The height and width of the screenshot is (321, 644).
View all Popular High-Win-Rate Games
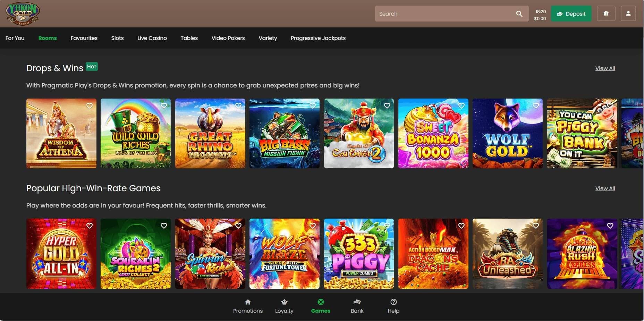pyautogui.click(x=605, y=188)
